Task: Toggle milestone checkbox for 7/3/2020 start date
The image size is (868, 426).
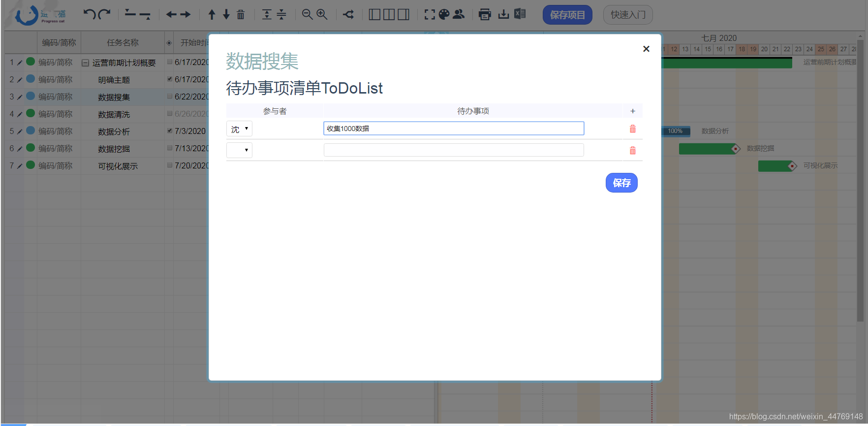Action: [170, 131]
